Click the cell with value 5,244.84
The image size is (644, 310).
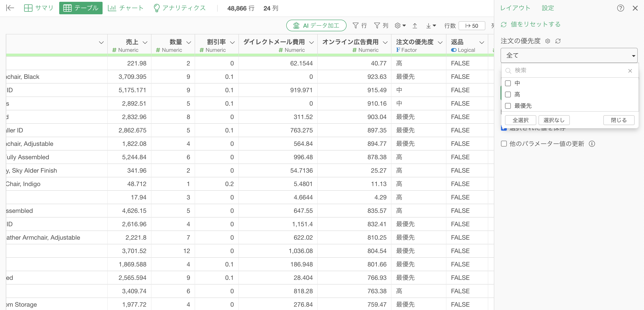click(129, 157)
